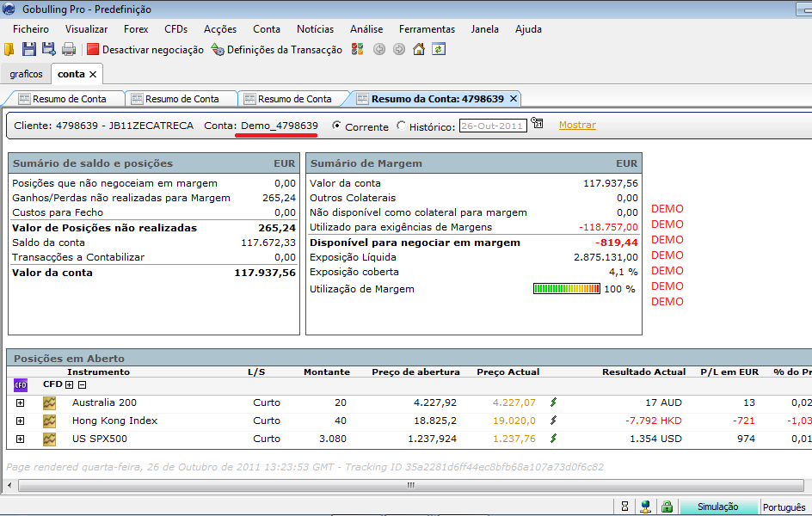Image resolution: width=812 pixels, height=516 pixels.
Task: Expand all CFD positions with plus box
Action: coord(70,384)
